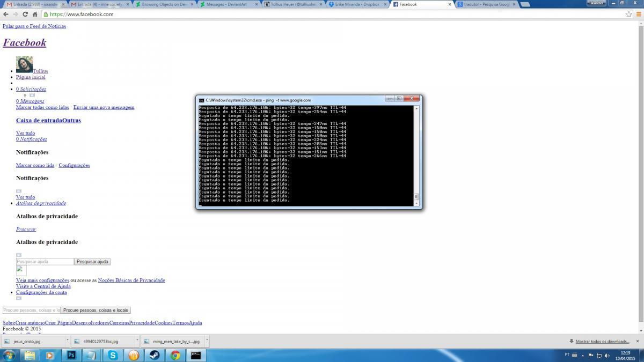Click the Facebook heading link
Screen dimensions: 644x362
click(x=25, y=42)
